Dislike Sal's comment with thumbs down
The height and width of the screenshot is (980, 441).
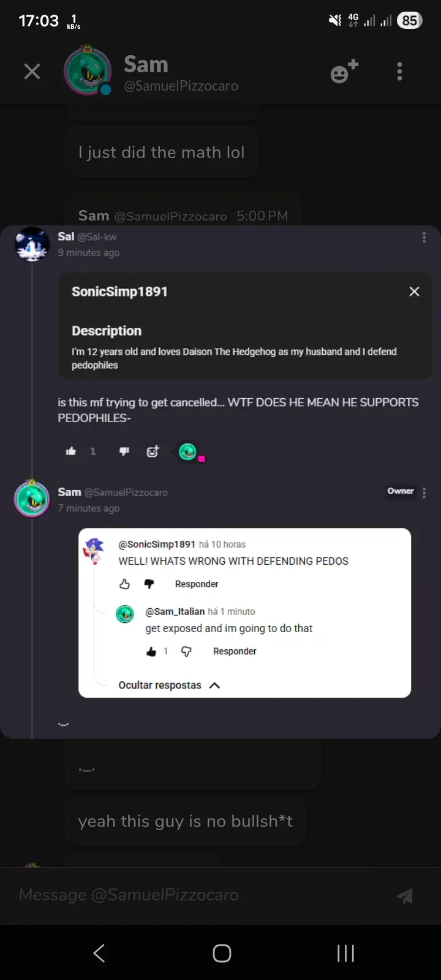[x=124, y=451]
